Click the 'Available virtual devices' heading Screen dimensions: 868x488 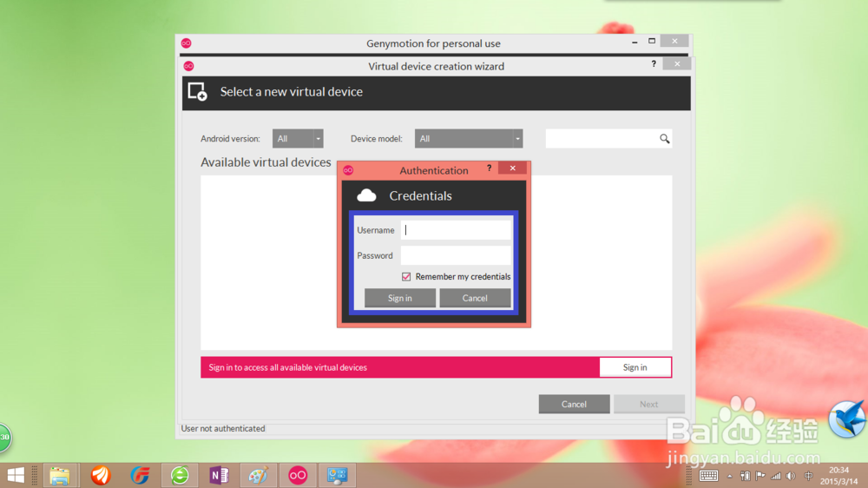266,162
